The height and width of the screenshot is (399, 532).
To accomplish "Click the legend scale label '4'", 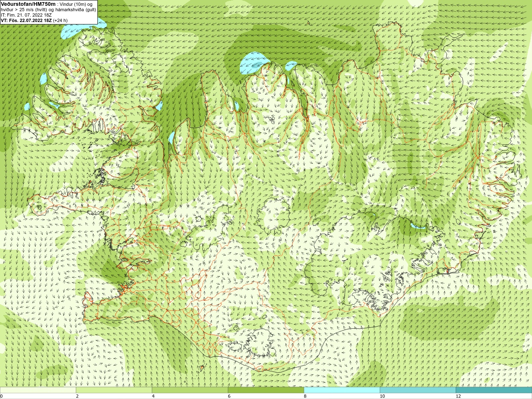I will [x=153, y=396].
